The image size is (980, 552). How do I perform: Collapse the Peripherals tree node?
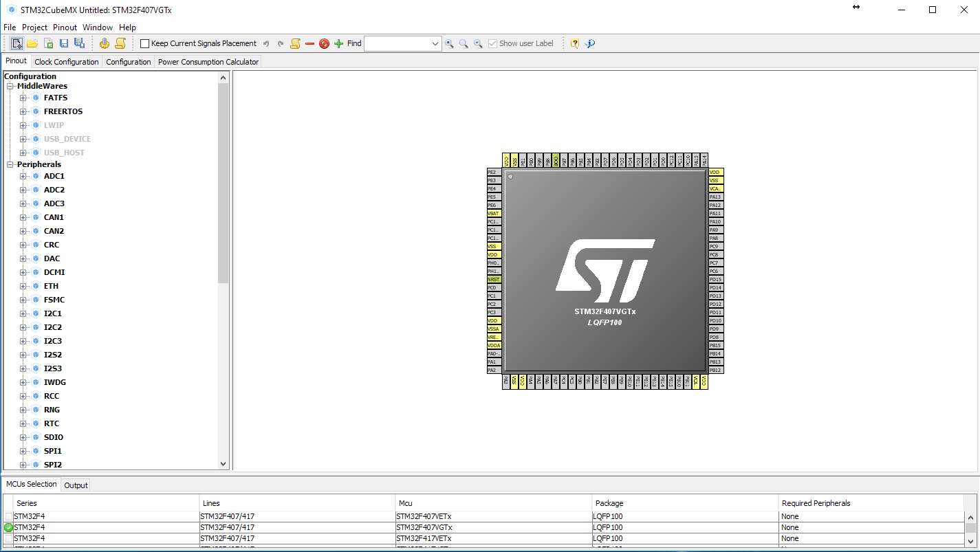pos(10,164)
